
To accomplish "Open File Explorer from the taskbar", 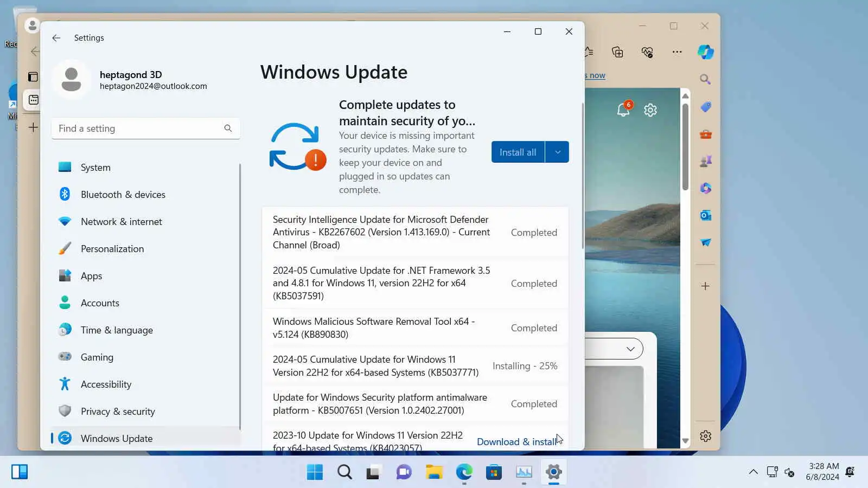I will click(x=434, y=472).
